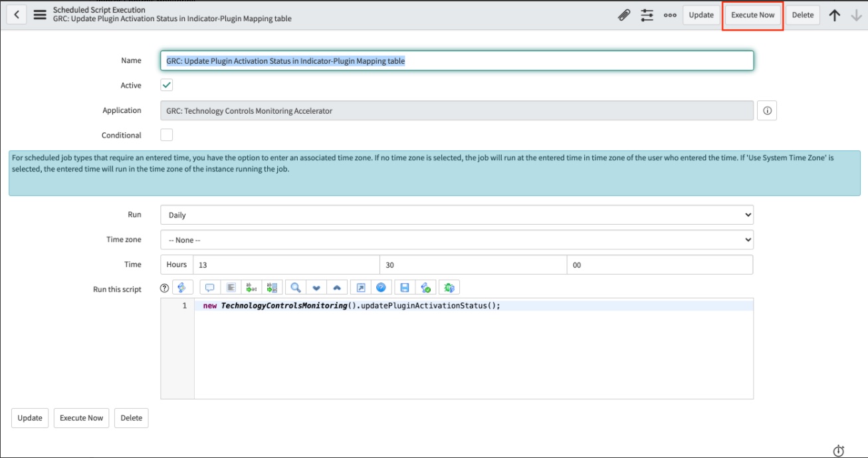Open the script search magnifier icon
This screenshot has height=458, width=868.
tap(296, 287)
